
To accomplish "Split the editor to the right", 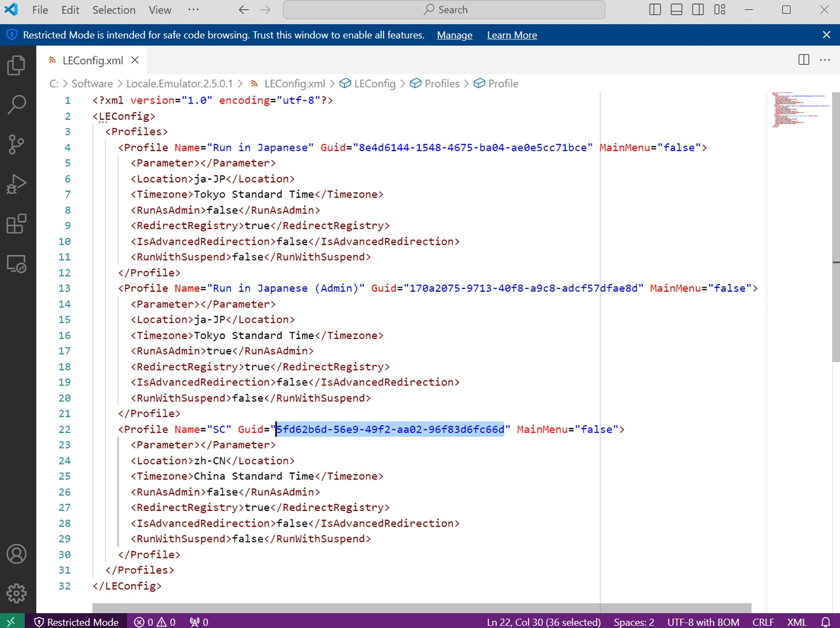I will 803,60.
